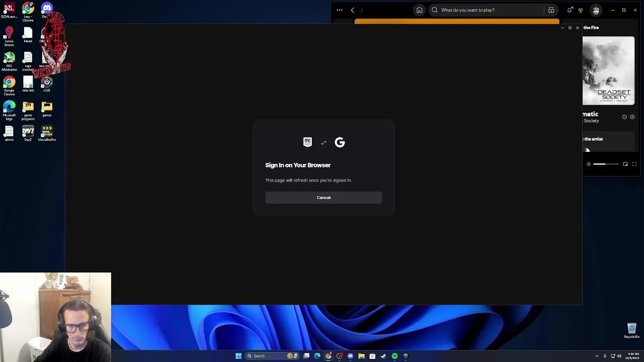This screenshot has width=644, height=362.
Task: Open Microsoft Store from taskbar
Action: pos(372,356)
